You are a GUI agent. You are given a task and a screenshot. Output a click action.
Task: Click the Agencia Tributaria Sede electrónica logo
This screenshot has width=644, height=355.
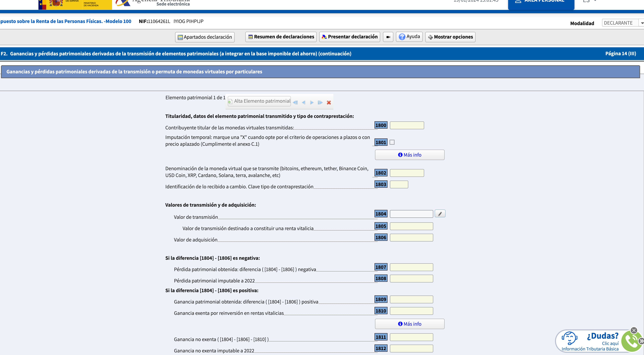(153, 3)
